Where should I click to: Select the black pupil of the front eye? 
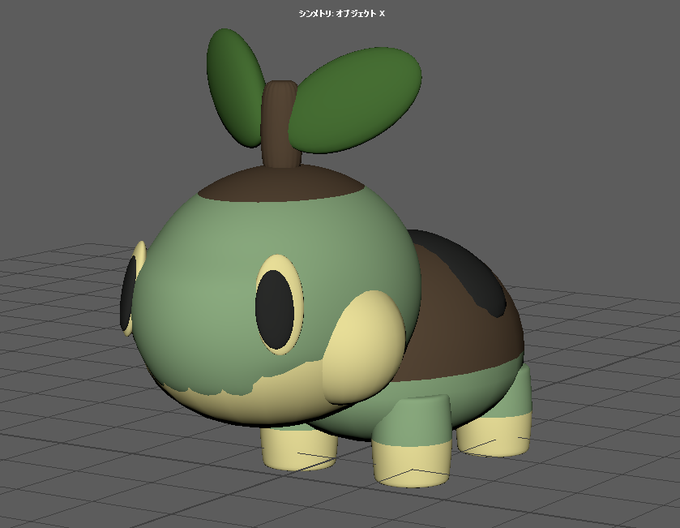click(x=275, y=310)
